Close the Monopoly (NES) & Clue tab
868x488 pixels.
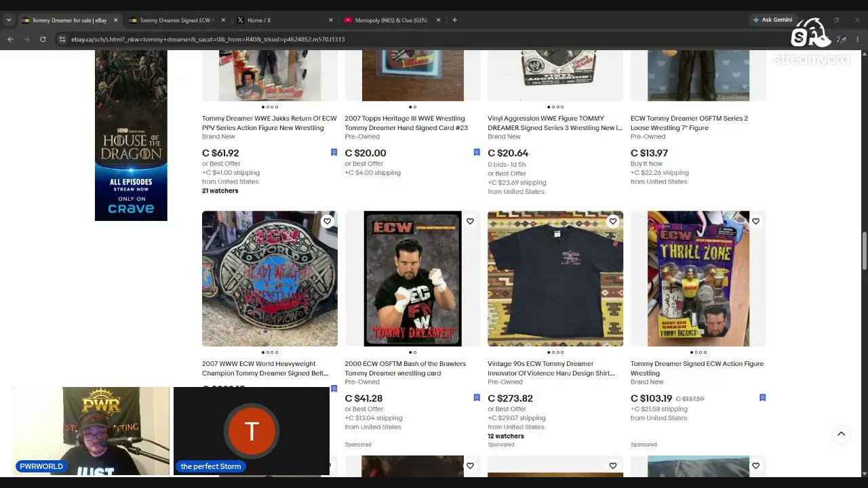pyautogui.click(x=438, y=20)
